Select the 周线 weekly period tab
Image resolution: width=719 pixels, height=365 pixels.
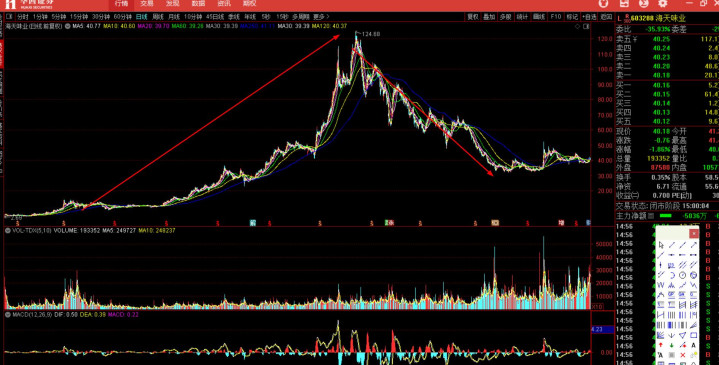coord(158,17)
